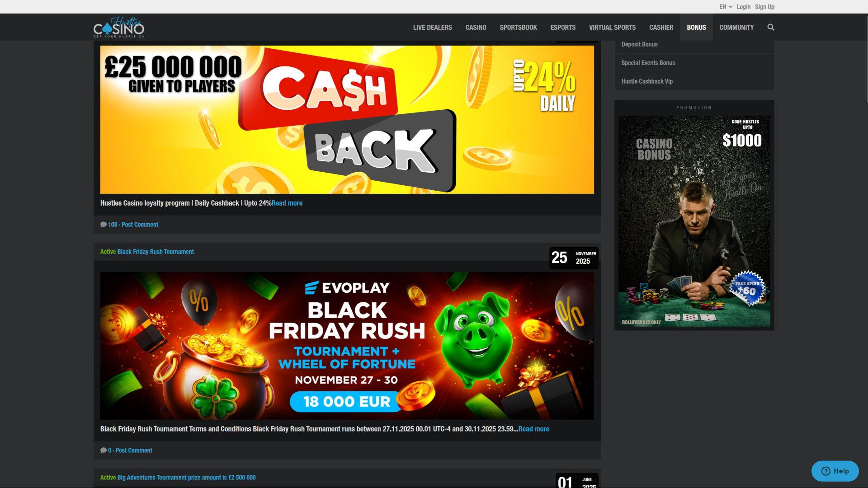
Task: Open the Cashier menu item
Action: [661, 27]
